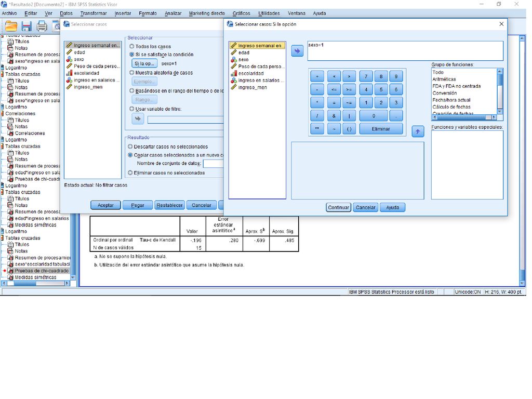Click the less-than operator keypad button
Image resolution: width=532 pixels, height=399 pixels.
[334, 76]
